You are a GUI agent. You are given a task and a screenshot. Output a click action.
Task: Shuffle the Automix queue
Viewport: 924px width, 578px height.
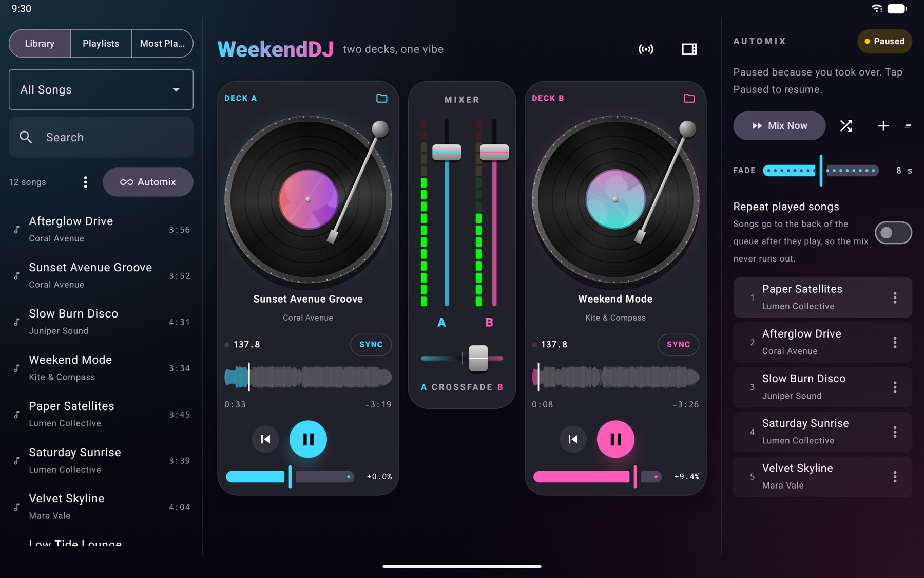[x=846, y=126]
